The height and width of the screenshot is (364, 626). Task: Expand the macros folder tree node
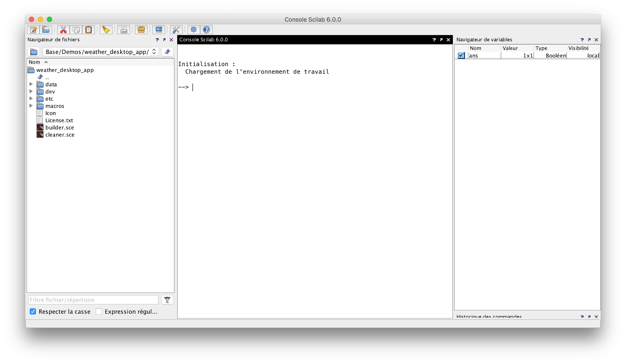click(x=31, y=106)
